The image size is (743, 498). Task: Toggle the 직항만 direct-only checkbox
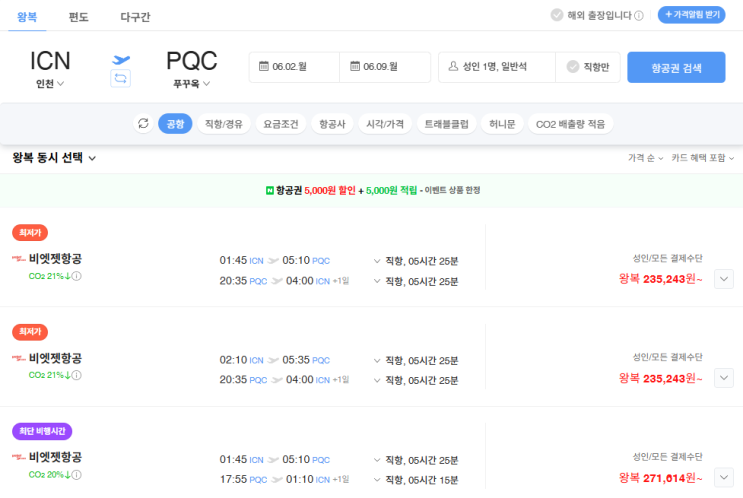[x=573, y=67]
